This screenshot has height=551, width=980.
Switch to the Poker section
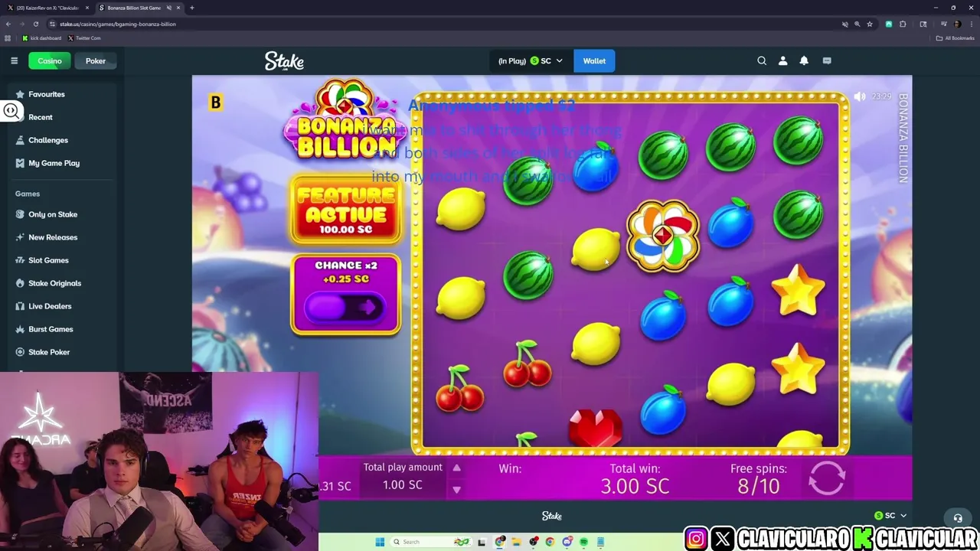coord(96,60)
